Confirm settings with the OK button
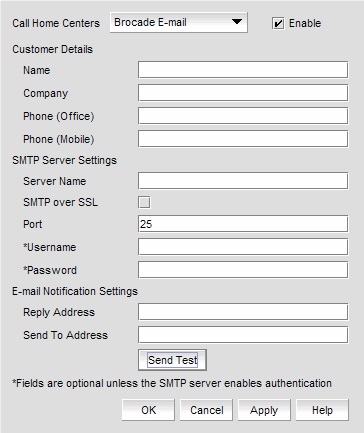364x433 pixels. 148,410
